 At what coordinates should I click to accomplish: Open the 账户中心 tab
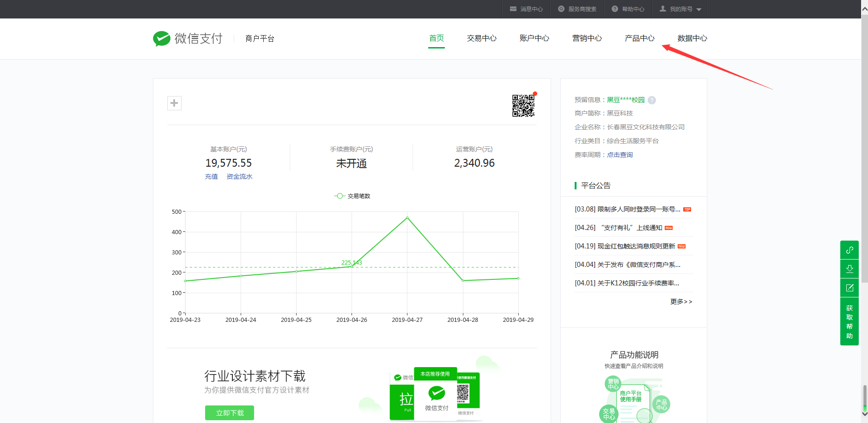pyautogui.click(x=534, y=38)
